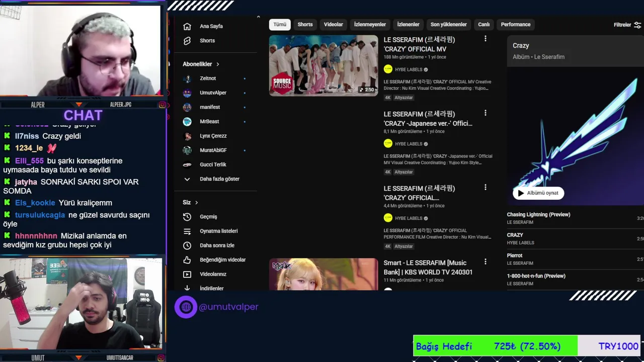Open İndirilenler download icon
Image resolution: width=644 pixels, height=362 pixels.
(x=187, y=288)
